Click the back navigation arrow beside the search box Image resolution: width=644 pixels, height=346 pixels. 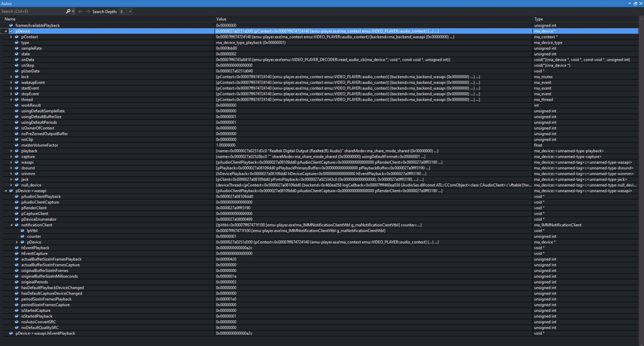coord(80,11)
